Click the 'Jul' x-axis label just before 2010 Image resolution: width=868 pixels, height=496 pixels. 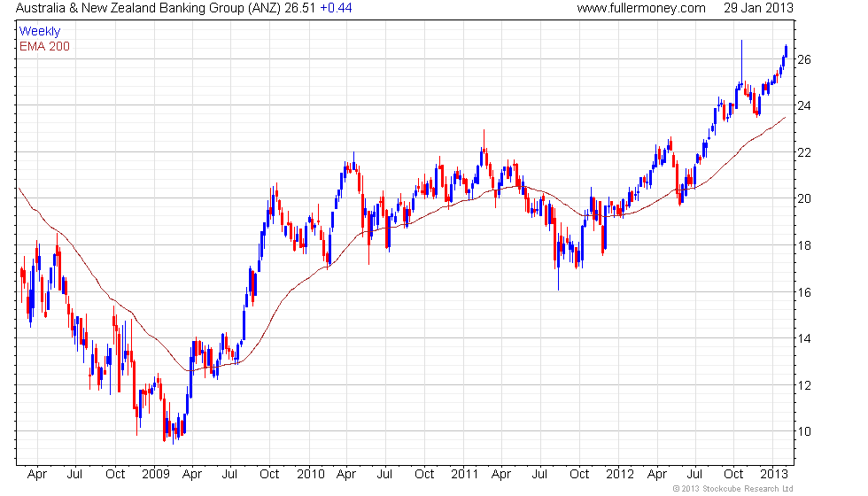229,474
